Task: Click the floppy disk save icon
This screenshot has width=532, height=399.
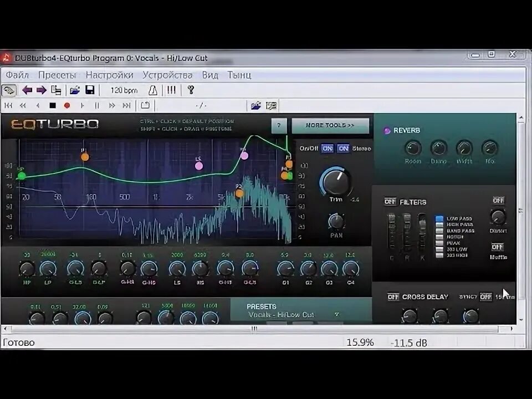Action: pyautogui.click(x=90, y=90)
